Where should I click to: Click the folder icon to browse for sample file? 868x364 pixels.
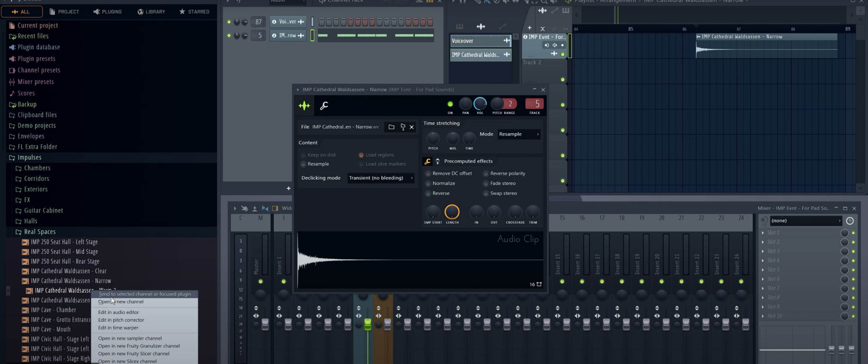(391, 127)
